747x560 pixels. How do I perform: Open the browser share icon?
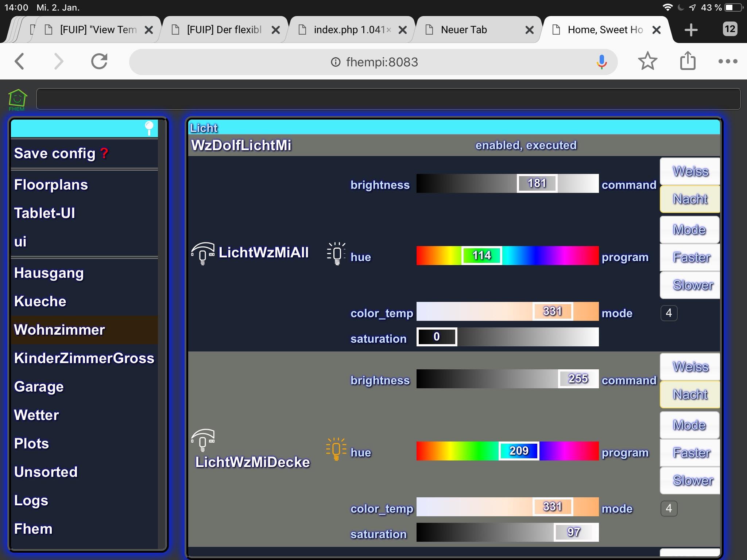tap(688, 61)
